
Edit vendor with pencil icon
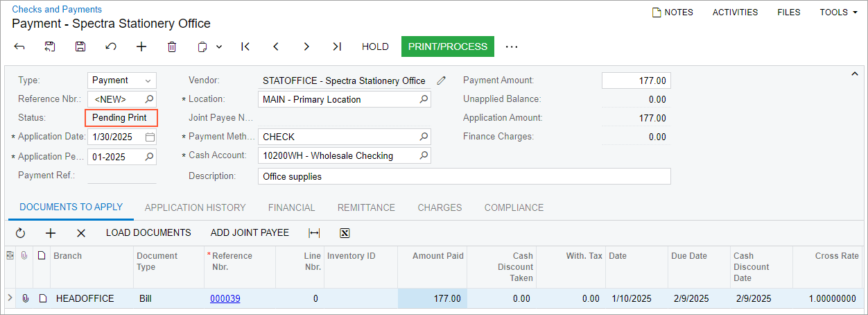(441, 80)
